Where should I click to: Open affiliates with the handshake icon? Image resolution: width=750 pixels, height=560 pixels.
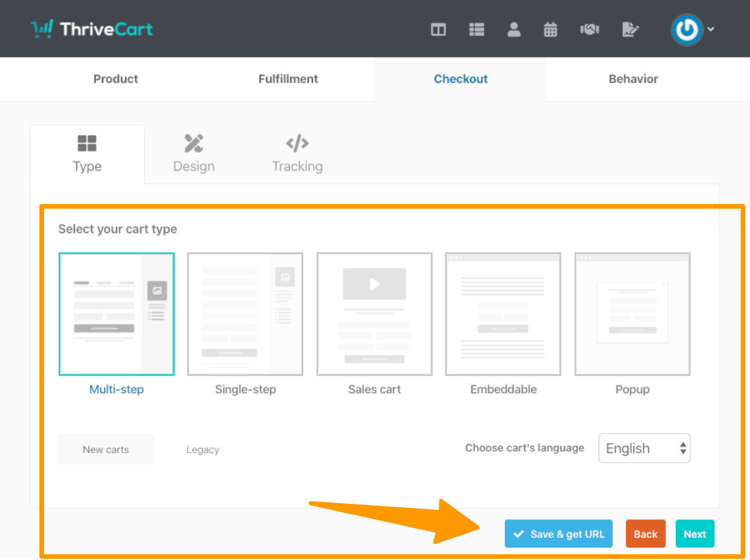[x=589, y=29]
